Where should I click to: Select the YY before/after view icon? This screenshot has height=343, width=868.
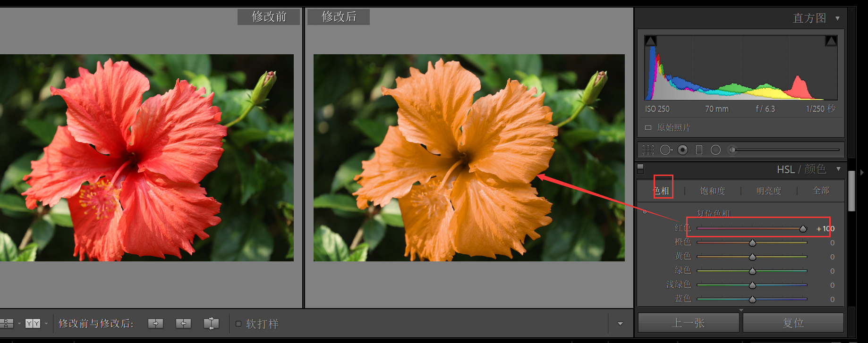click(x=33, y=323)
